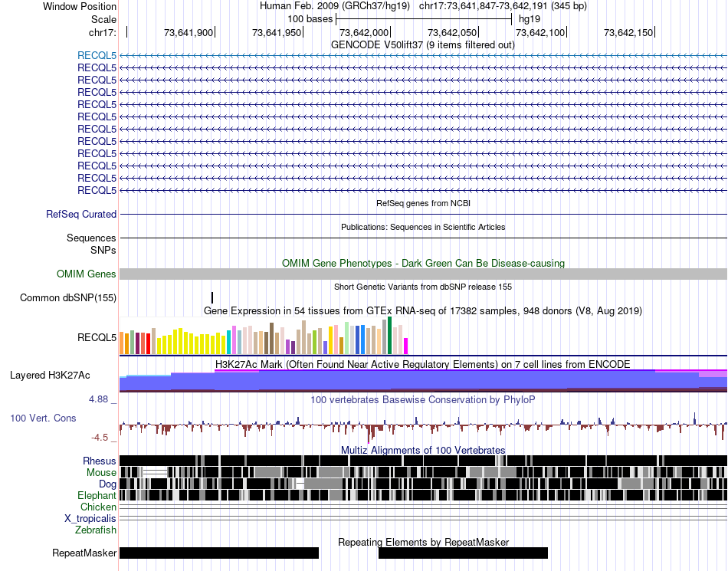Screen dimensions: 728x571
Task: Click the RefSeq Curated track label
Action: click(81, 215)
